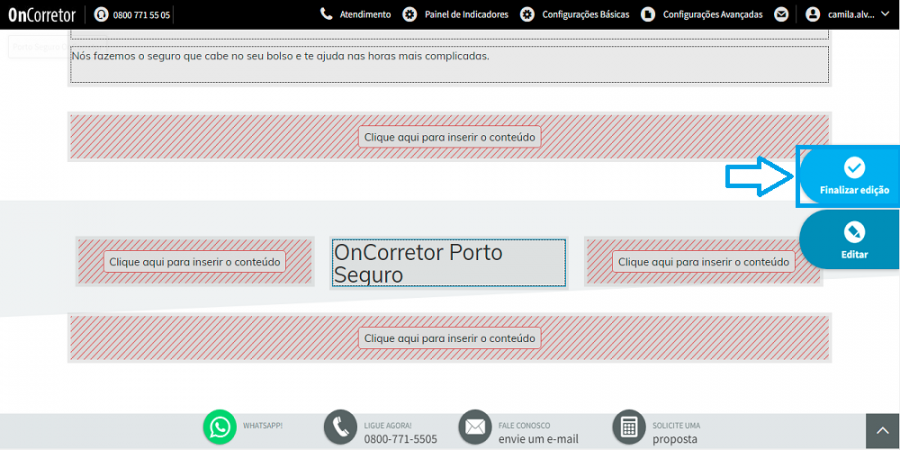Click the 'proposta' footer link
This screenshot has height=450, width=900.
click(x=675, y=439)
